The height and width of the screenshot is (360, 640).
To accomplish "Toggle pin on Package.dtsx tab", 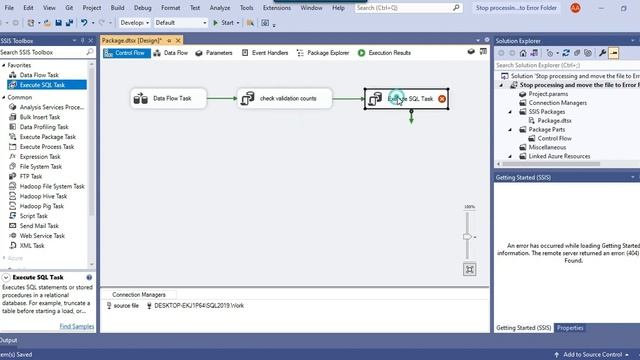I will click(x=169, y=40).
